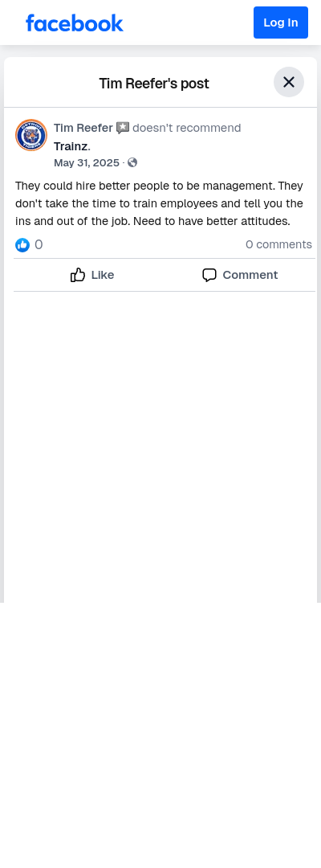Open the Log In page

point(281,23)
